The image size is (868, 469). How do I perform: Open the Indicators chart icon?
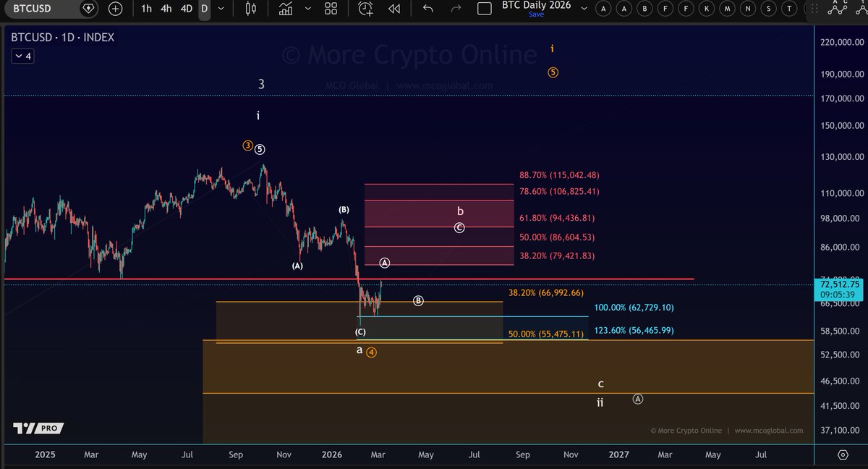click(x=286, y=9)
